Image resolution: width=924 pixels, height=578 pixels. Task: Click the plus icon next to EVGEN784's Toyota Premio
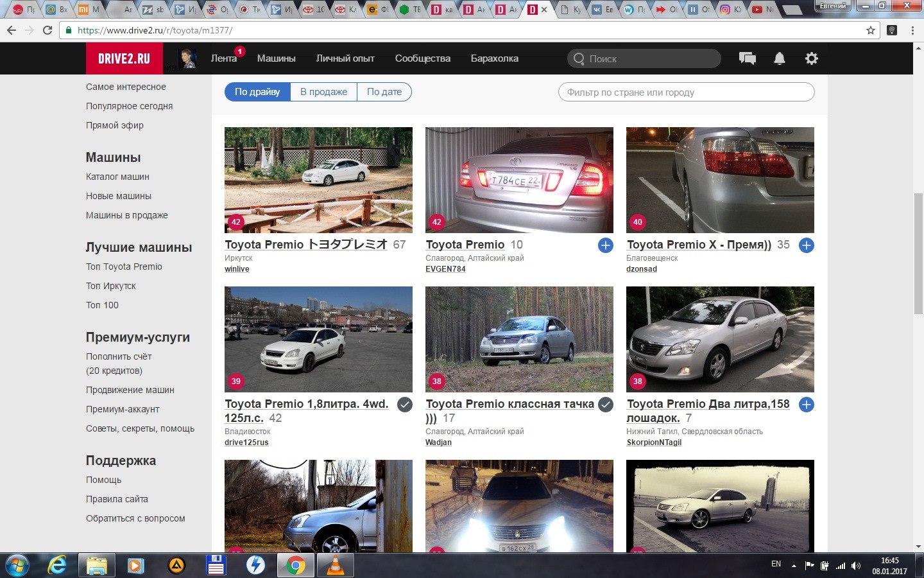pyautogui.click(x=605, y=245)
